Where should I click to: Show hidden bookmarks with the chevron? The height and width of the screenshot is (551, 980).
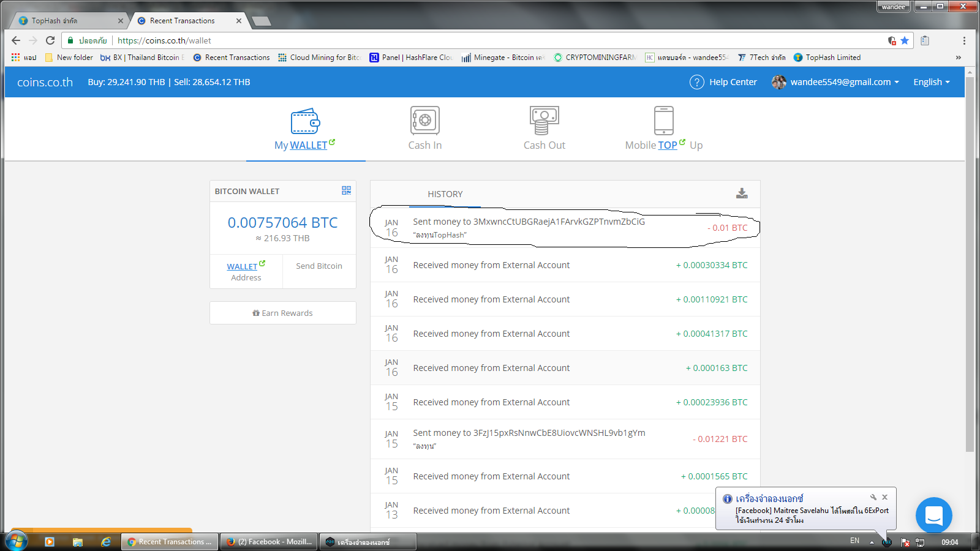tap(959, 58)
